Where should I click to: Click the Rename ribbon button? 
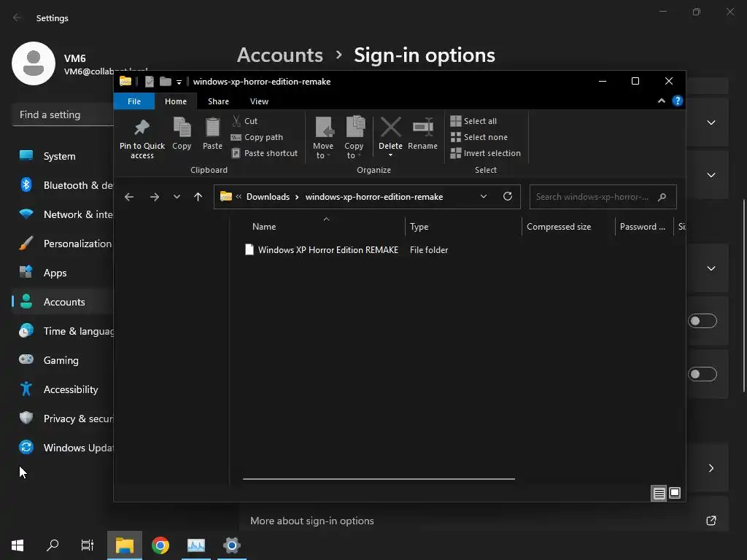coord(422,134)
